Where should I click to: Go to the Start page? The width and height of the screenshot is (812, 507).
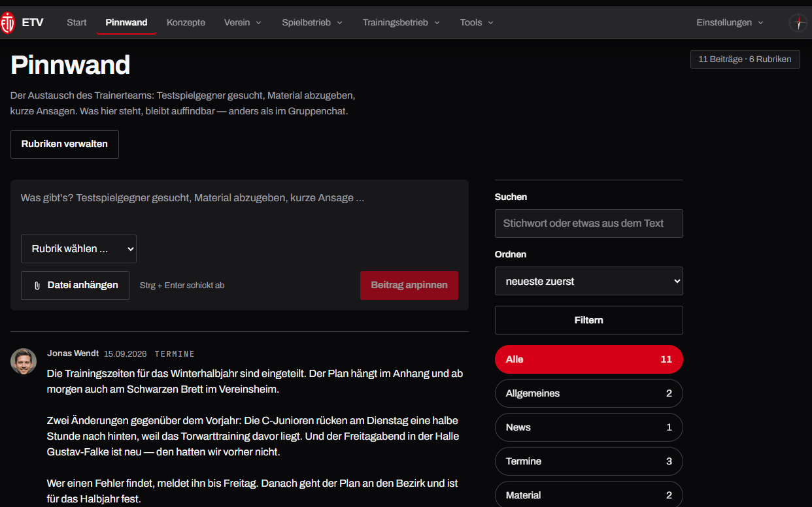coord(76,22)
